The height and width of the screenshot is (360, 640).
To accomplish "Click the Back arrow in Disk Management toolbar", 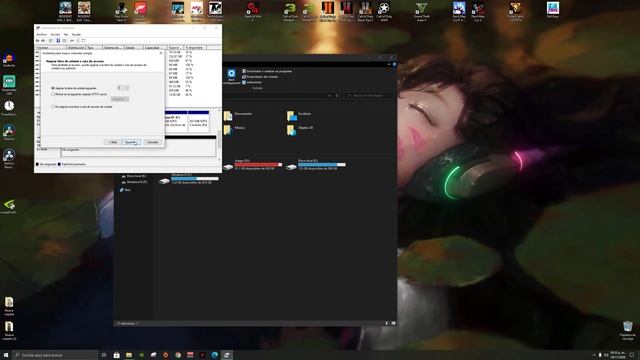I will (x=38, y=41).
